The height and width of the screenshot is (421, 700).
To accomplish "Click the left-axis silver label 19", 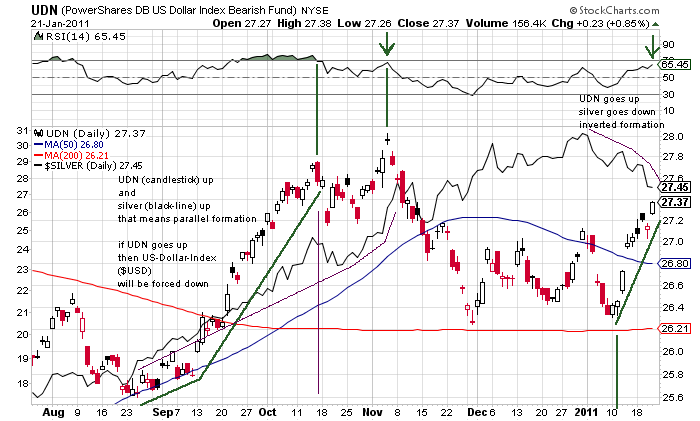I will [22, 358].
